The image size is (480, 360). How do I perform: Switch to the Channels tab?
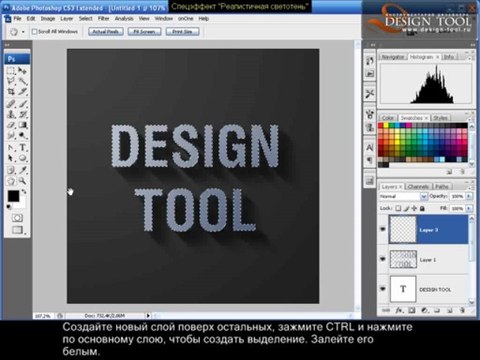[418, 187]
